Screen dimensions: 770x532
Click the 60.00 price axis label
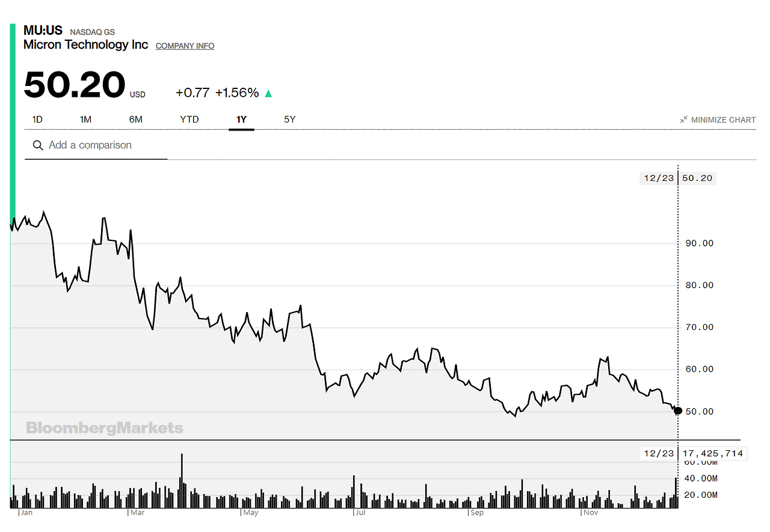coord(699,370)
